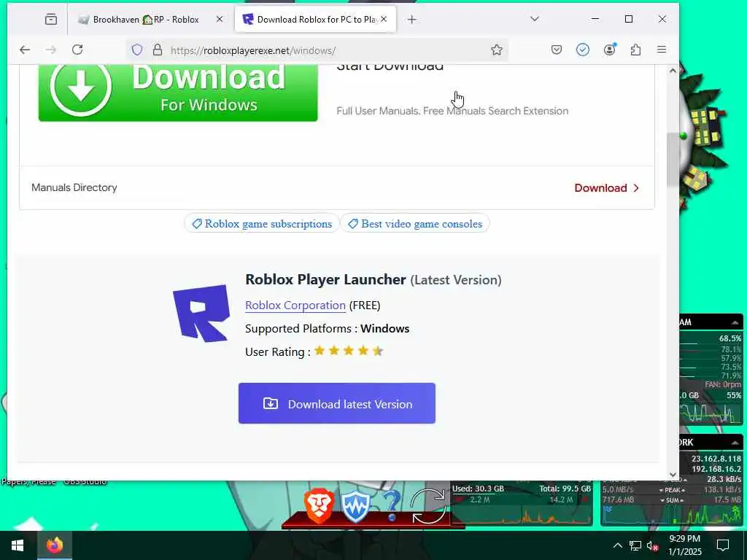This screenshot has width=747, height=560.
Task: Minimize the Firefox window
Action: pyautogui.click(x=595, y=19)
